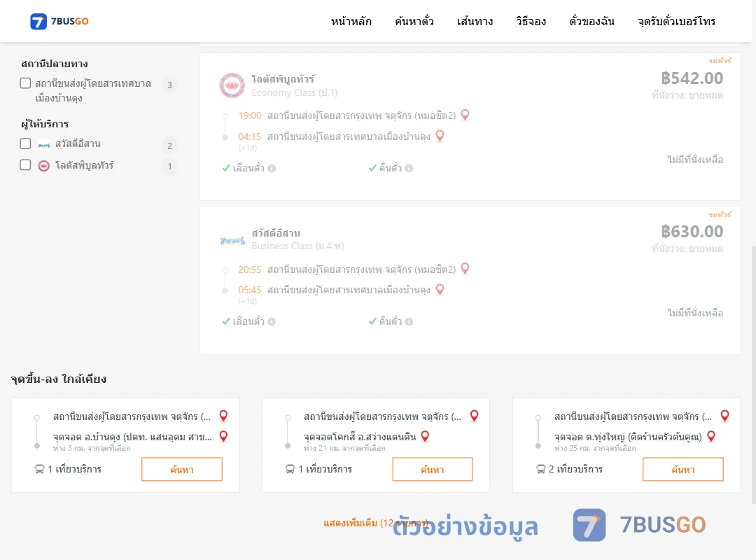Viewport: 756px width, 560px height.
Task: Open ตั๋วของฉัน menu item
Action: click(591, 21)
